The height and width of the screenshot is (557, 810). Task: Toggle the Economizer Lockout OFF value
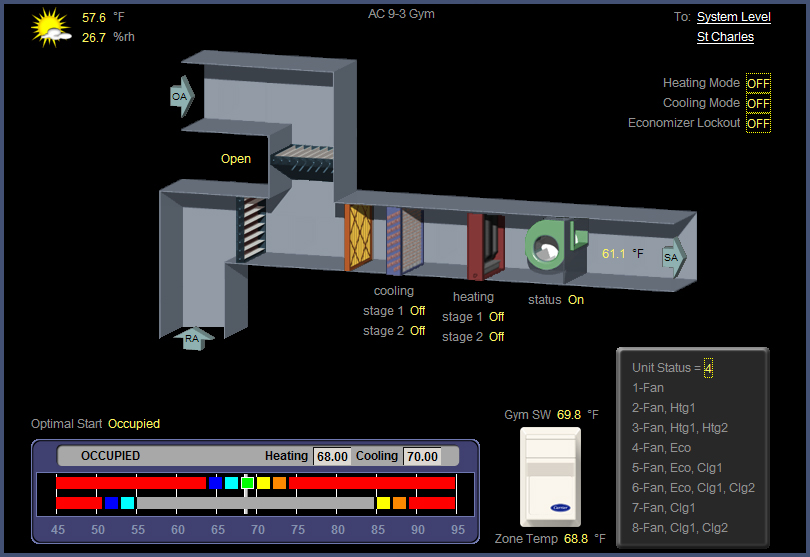click(x=758, y=124)
